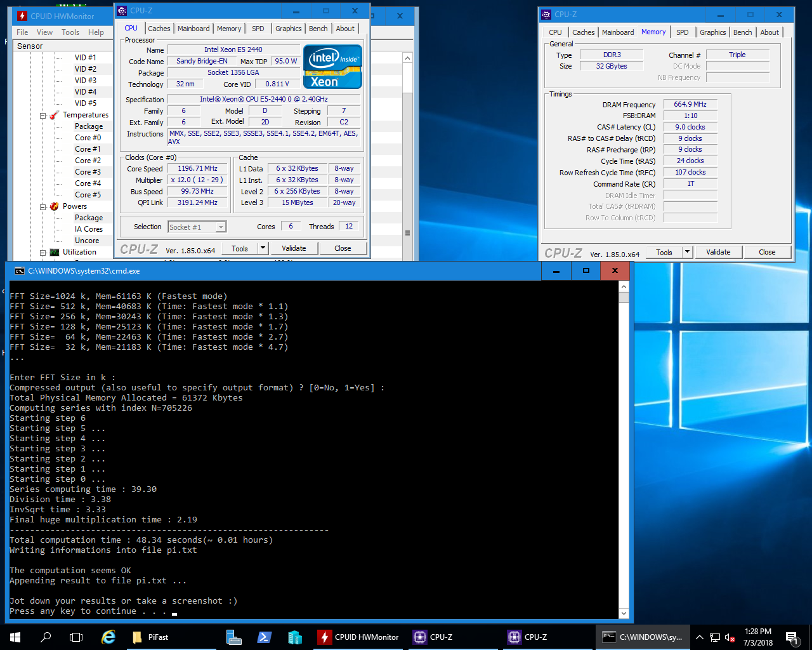Click Core Speed value 1196.71 MHz
Viewport: 812px width, 650px height.
coord(197,169)
